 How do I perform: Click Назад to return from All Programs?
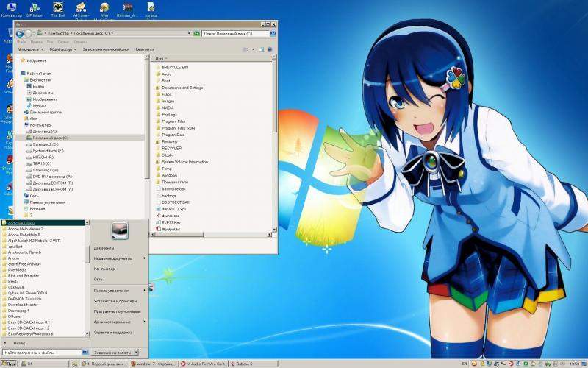point(19,343)
